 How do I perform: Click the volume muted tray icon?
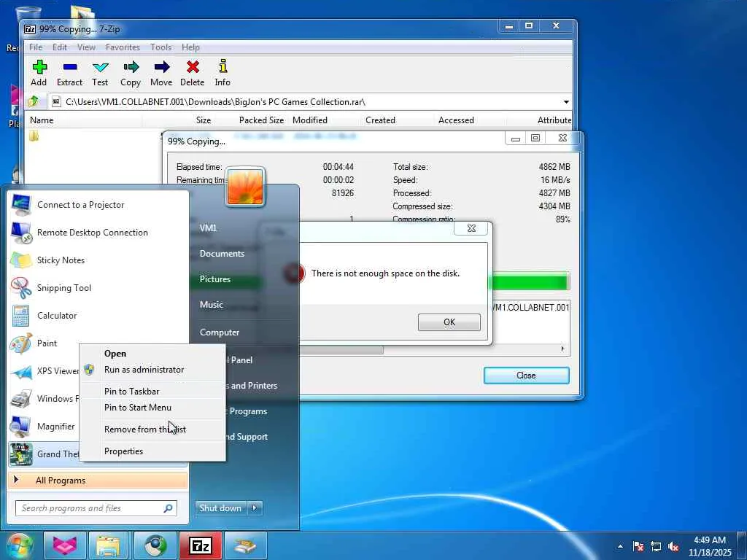click(673, 546)
